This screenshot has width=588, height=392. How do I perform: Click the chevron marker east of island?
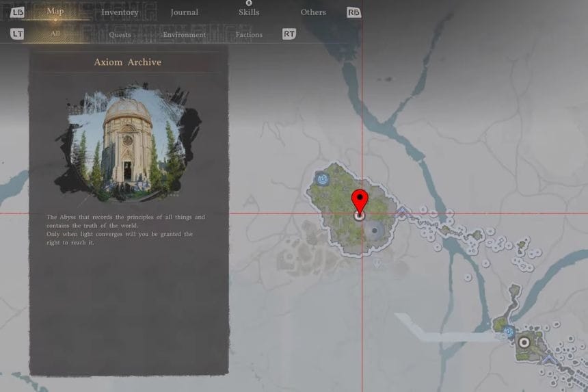click(403, 213)
